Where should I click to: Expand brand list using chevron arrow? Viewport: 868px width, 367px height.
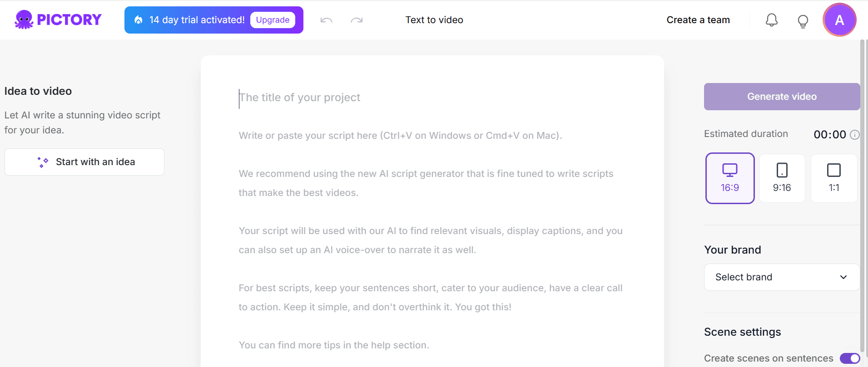pyautogui.click(x=843, y=277)
